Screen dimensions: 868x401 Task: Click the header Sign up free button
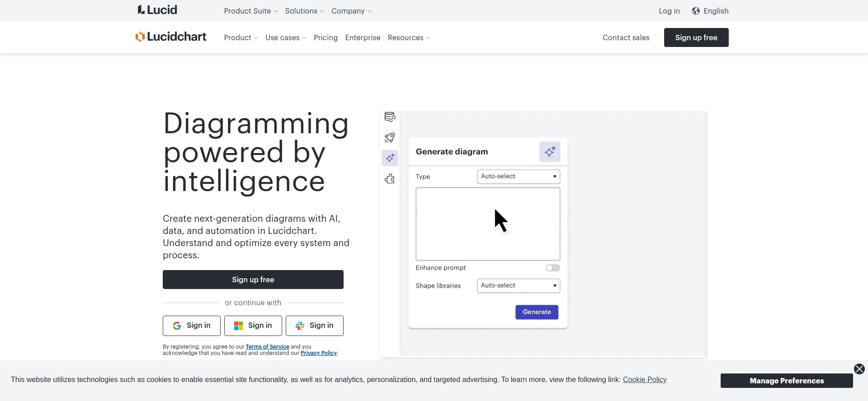pyautogui.click(x=696, y=37)
